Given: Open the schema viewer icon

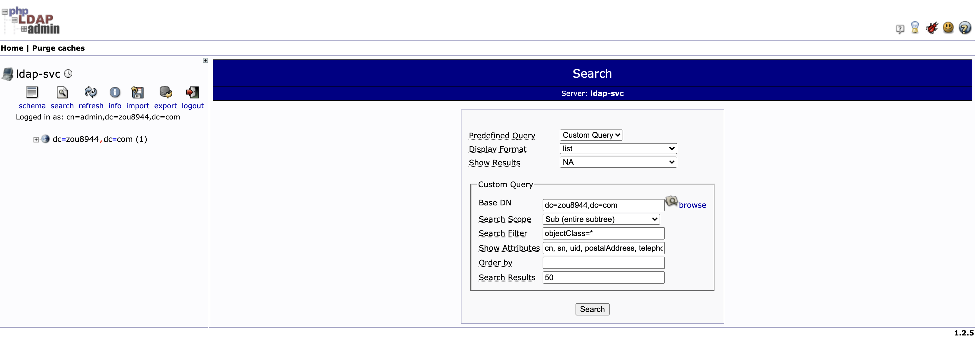Looking at the screenshot, I should pyautogui.click(x=32, y=92).
